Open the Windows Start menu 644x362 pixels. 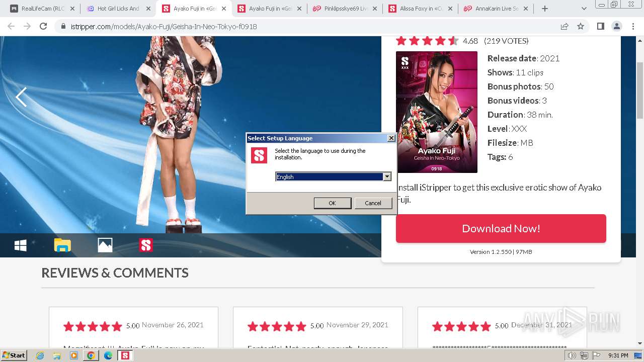pos(14,355)
